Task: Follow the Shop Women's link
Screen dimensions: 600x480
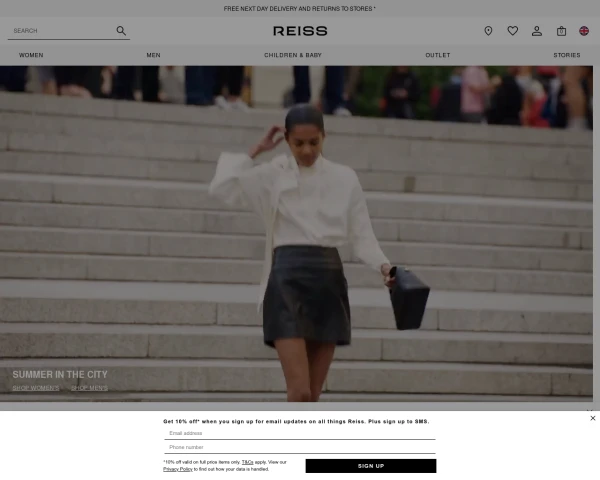Action: coord(36,388)
